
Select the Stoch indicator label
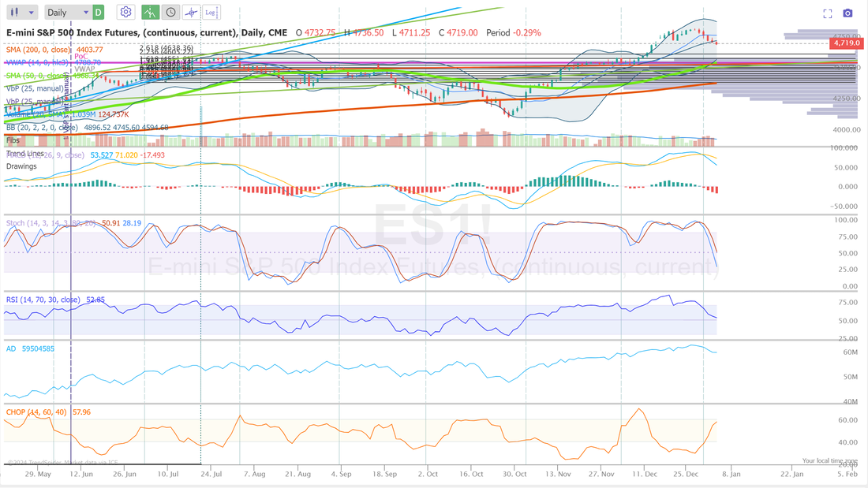click(x=51, y=223)
